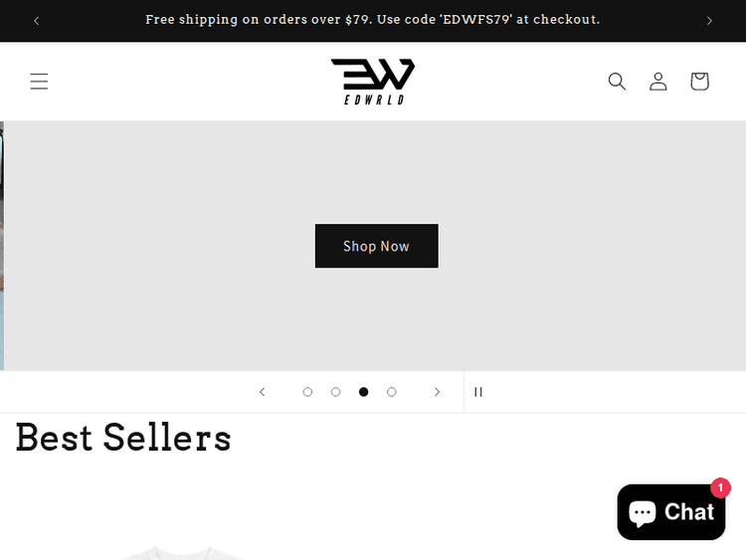Image resolution: width=746 pixels, height=560 pixels.
Task: Click the Best Sellers heading
Action: (123, 438)
